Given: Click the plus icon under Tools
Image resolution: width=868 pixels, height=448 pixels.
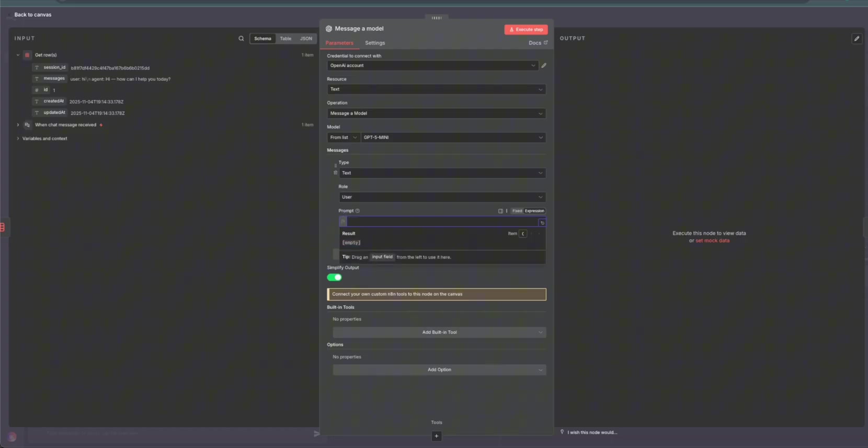Looking at the screenshot, I should point(437,436).
